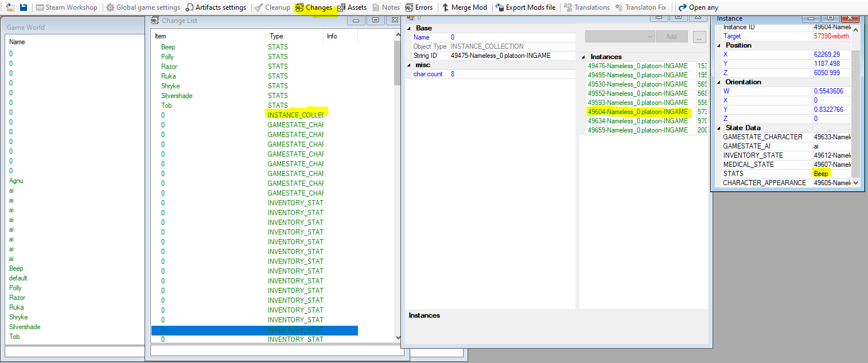Save with the floppy disk icon

24,7
